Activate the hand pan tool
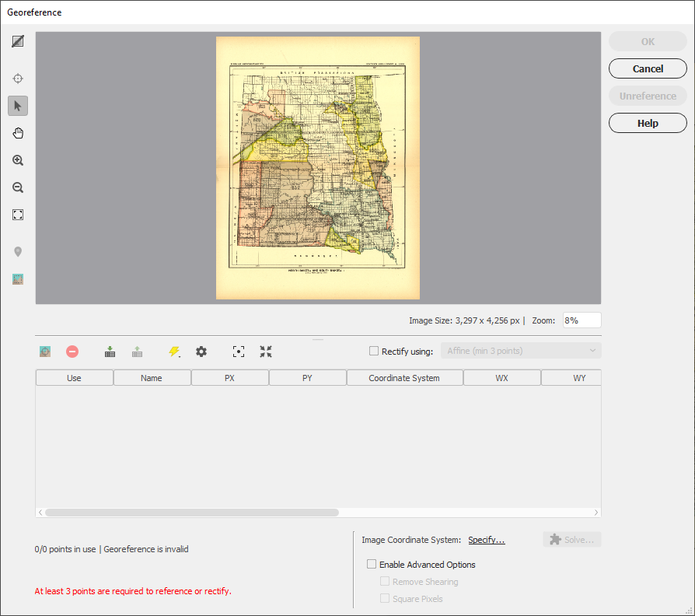The height and width of the screenshot is (616, 695). (x=18, y=133)
